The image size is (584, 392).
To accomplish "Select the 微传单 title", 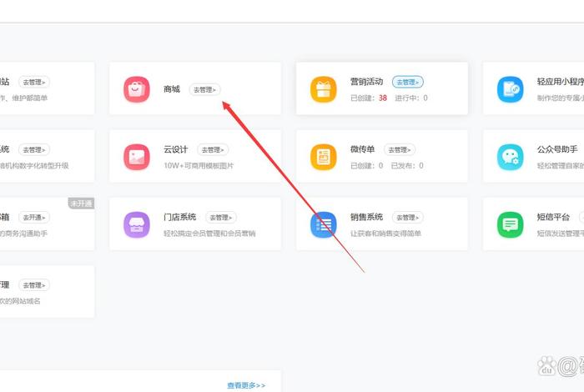I will (x=362, y=149).
